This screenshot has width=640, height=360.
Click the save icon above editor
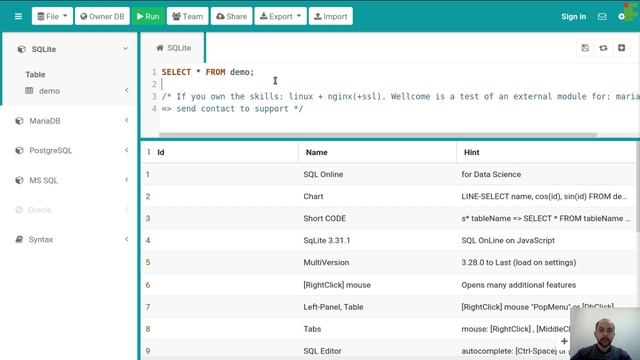point(585,48)
